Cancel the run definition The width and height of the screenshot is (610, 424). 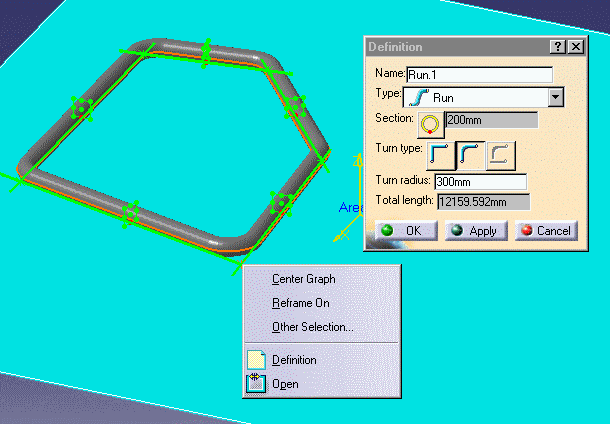545,230
